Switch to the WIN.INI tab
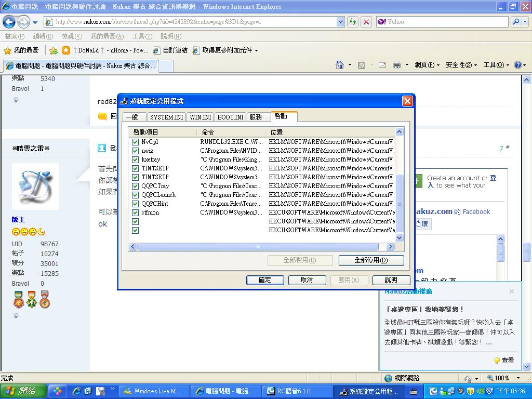 tap(200, 117)
